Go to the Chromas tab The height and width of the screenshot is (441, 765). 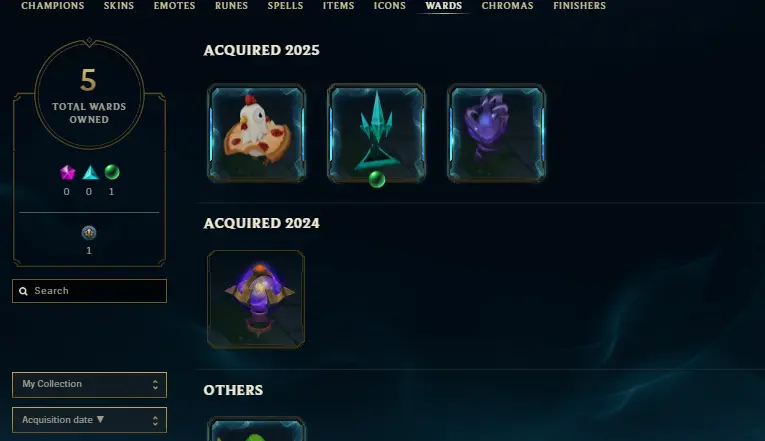point(507,6)
